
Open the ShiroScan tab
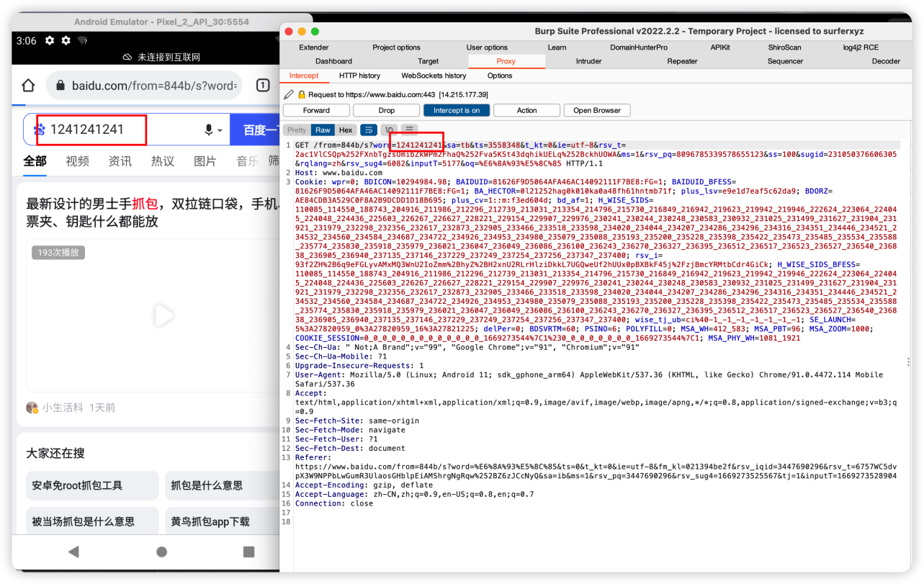click(784, 48)
